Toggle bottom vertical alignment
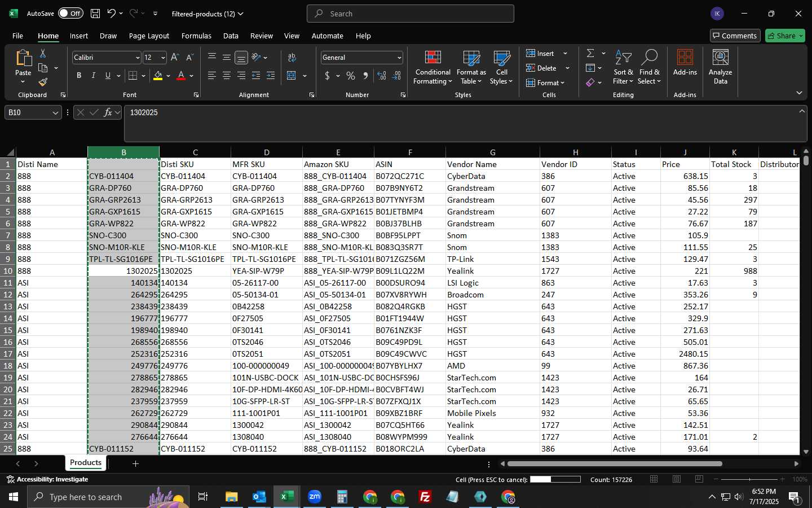This screenshot has height=508, width=812. point(241,58)
